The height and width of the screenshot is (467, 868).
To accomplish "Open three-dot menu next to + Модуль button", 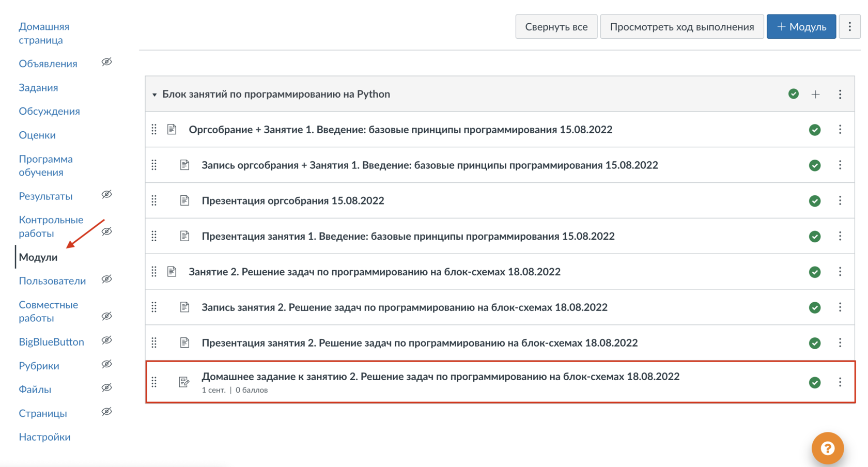I will 850,26.
